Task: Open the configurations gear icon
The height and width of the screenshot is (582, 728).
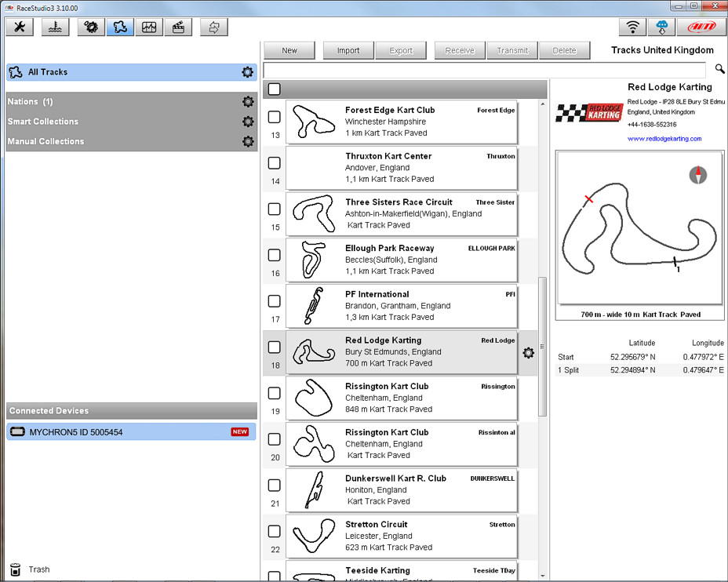Action: pos(91,27)
